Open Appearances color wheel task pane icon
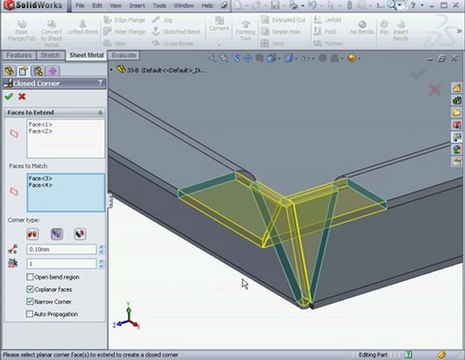 pos(457,149)
